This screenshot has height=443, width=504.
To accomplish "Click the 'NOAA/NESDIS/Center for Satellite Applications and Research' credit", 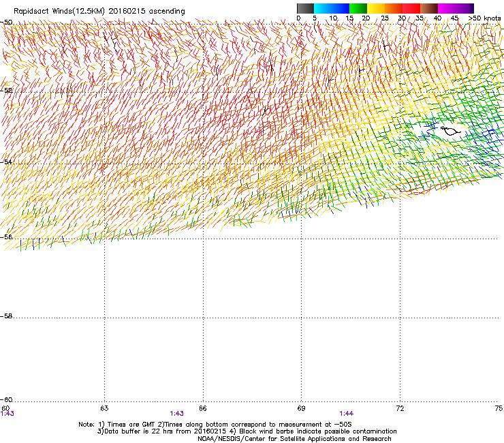I will tap(294, 439).
